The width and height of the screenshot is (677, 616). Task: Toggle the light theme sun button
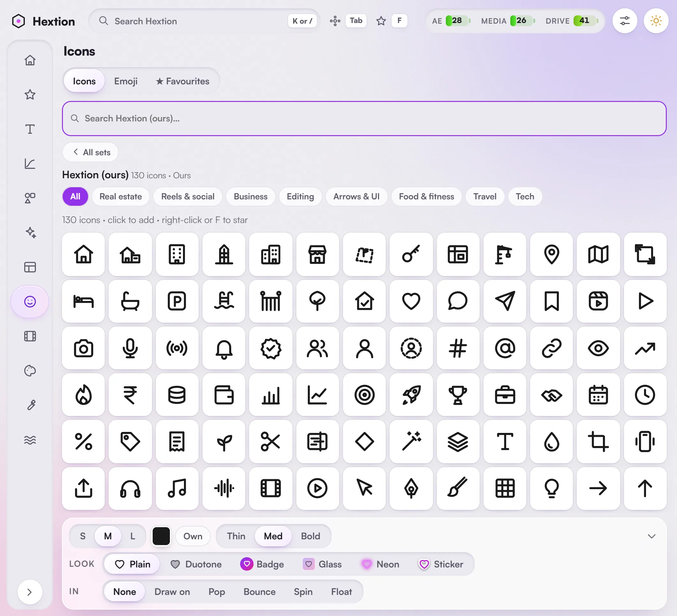tap(656, 21)
